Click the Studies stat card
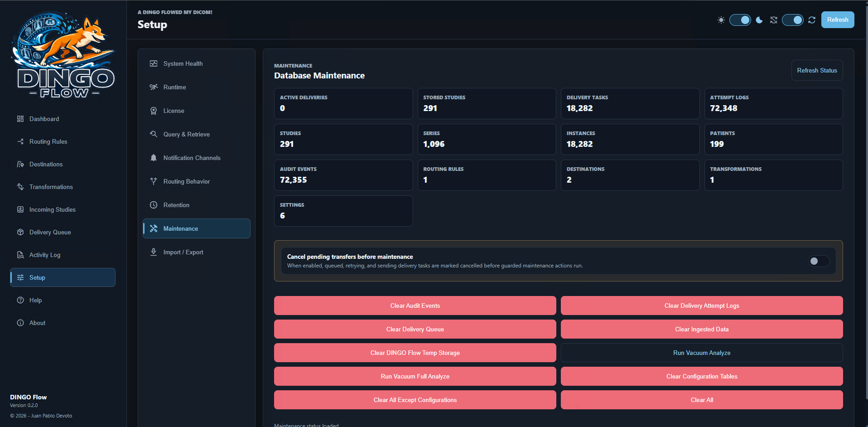This screenshot has width=868, height=427. (x=343, y=139)
